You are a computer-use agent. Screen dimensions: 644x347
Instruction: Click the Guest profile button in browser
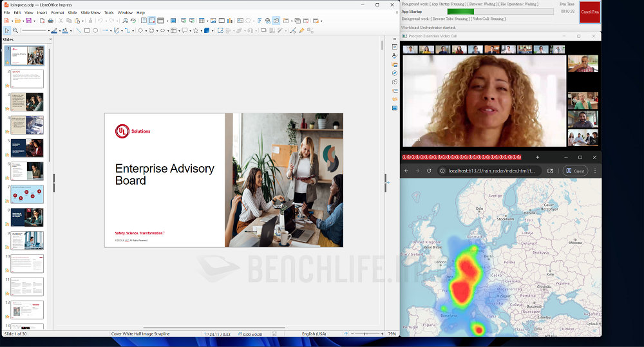pos(575,171)
